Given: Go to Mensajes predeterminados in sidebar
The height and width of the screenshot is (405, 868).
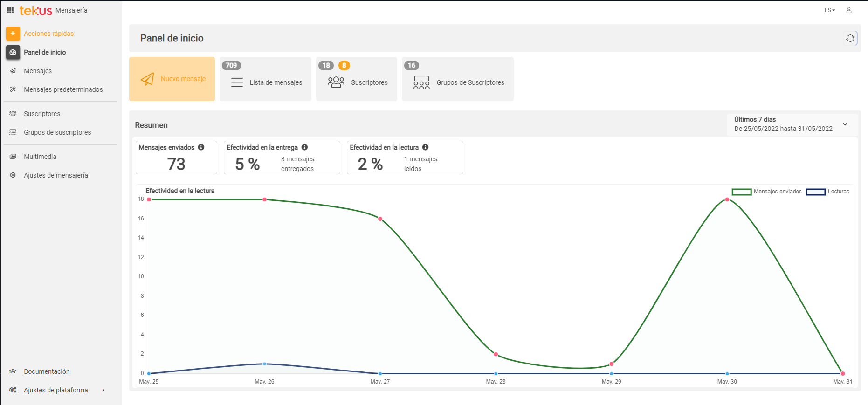Looking at the screenshot, I should coord(63,89).
